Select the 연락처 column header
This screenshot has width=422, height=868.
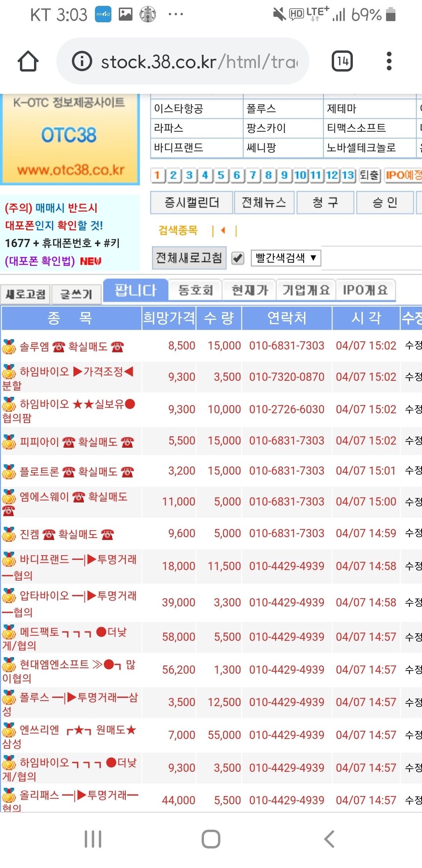(x=287, y=318)
